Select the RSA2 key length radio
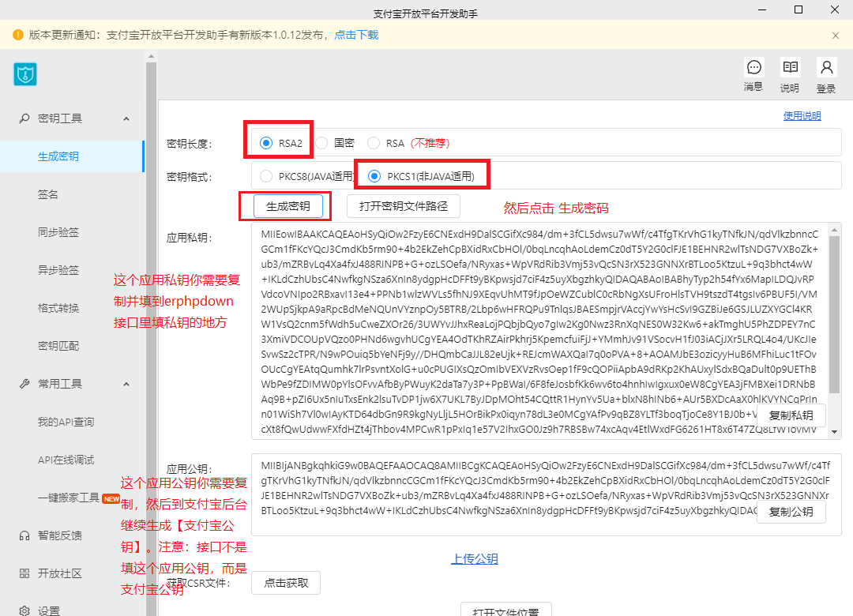 coord(266,143)
